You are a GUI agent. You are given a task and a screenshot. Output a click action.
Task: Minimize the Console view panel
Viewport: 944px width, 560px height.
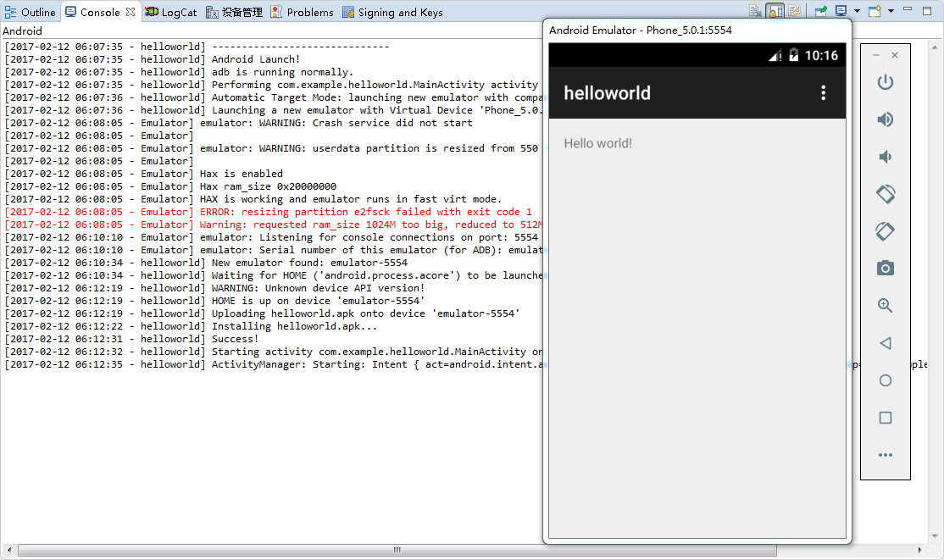click(x=908, y=9)
